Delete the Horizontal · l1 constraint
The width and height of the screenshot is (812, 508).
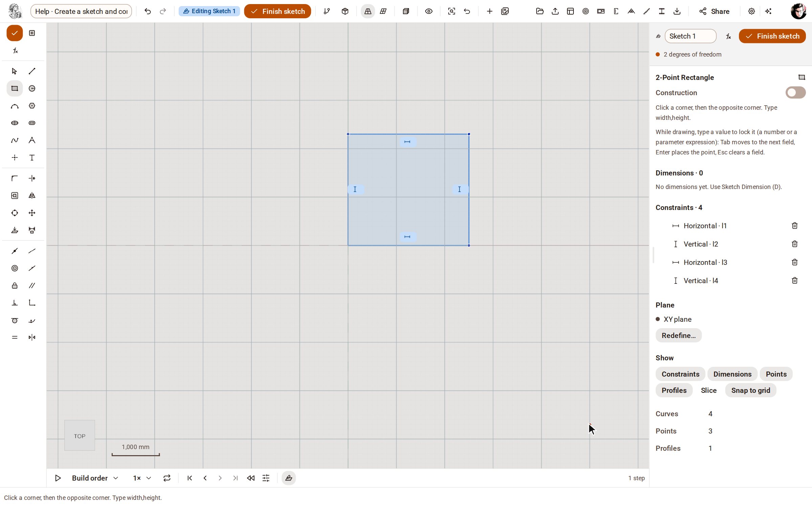coord(795,226)
